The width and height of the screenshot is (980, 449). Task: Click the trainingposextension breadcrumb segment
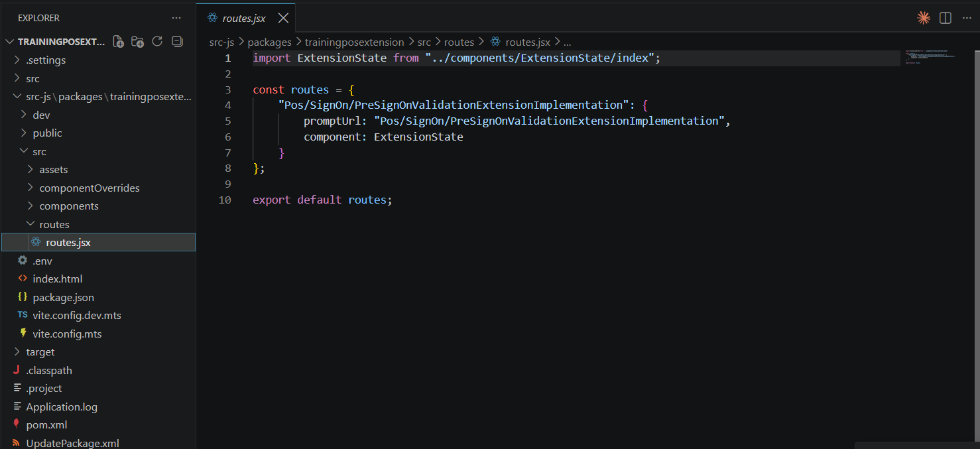point(355,42)
